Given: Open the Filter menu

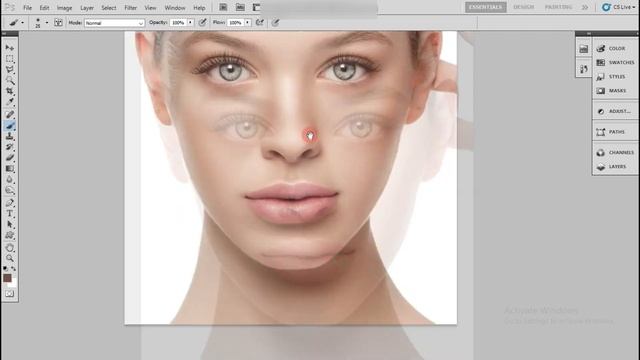Looking at the screenshot, I should point(131,8).
